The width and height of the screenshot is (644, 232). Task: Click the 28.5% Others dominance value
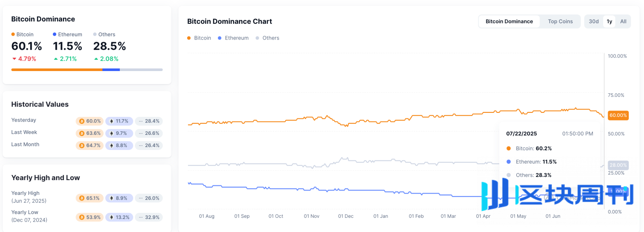[109, 46]
